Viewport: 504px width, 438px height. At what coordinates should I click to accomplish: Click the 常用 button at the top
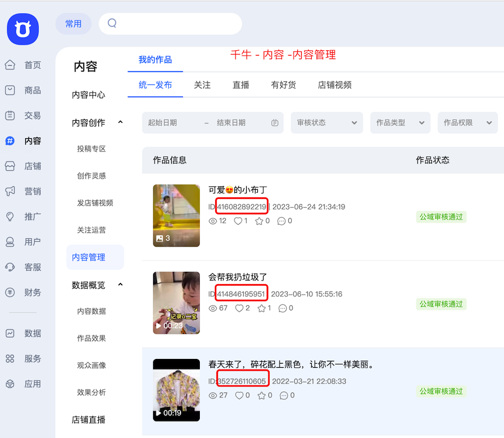[73, 23]
